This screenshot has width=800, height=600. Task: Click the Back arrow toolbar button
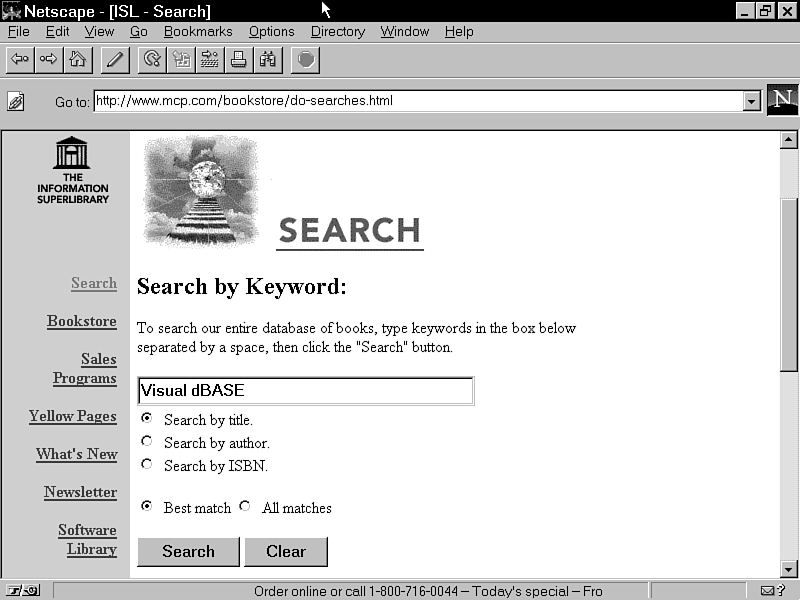[x=19, y=60]
